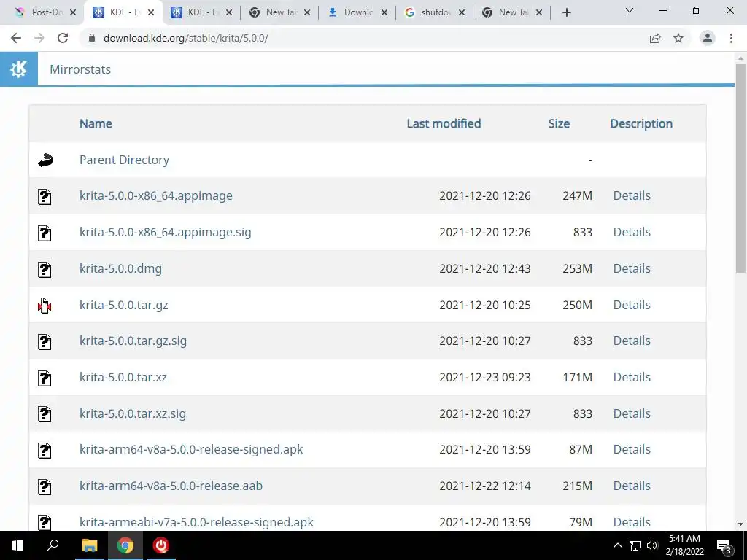Open Details for krita-5.0.0.tar.gz

(x=632, y=305)
